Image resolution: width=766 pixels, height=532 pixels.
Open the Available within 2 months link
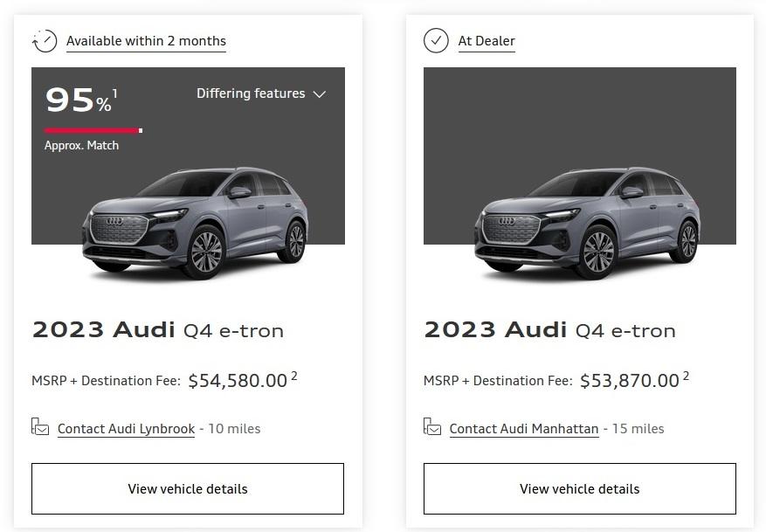[146, 41]
